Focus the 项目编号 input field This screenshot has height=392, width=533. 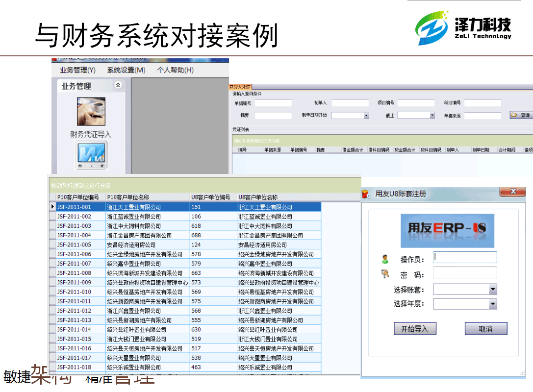pyautogui.click(x=416, y=103)
